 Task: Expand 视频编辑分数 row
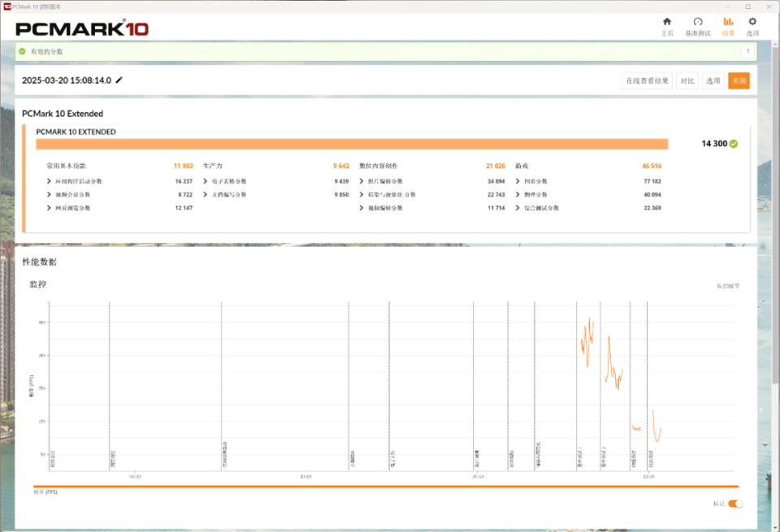(x=361, y=208)
